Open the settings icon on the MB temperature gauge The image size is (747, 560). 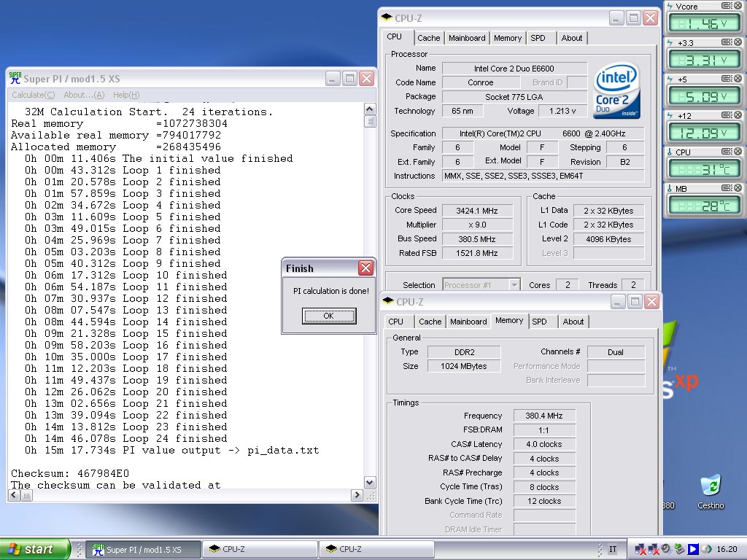click(x=727, y=188)
